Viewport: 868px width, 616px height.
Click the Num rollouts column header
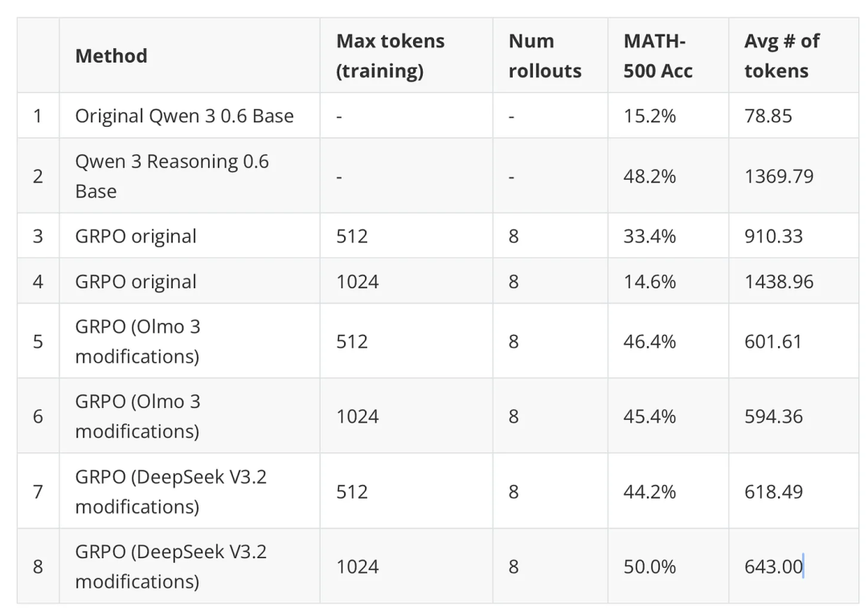[545, 55]
